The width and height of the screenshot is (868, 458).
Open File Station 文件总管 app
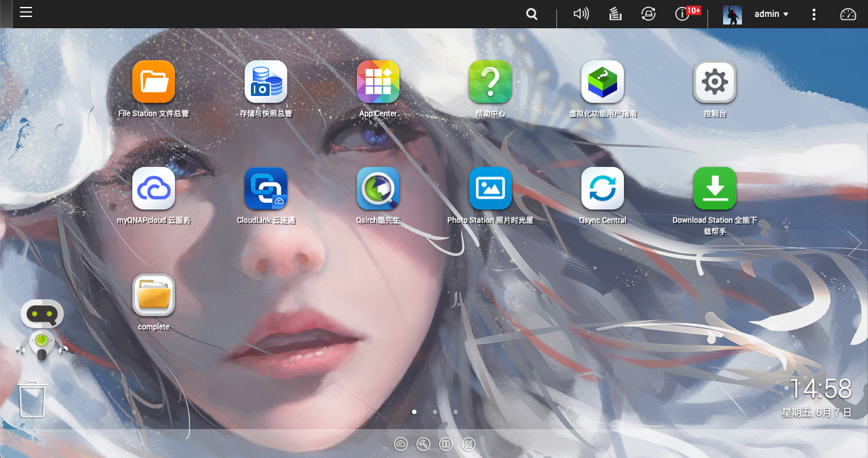pyautogui.click(x=153, y=82)
